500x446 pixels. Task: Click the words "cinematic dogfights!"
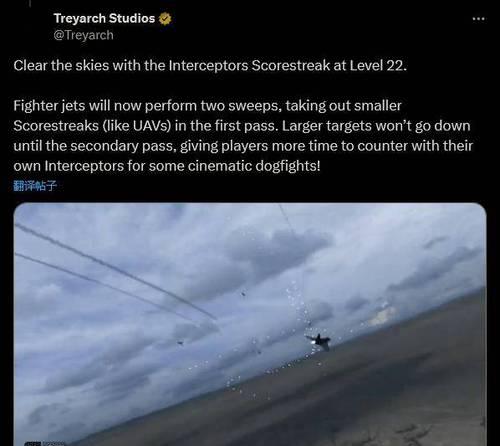[254, 166]
